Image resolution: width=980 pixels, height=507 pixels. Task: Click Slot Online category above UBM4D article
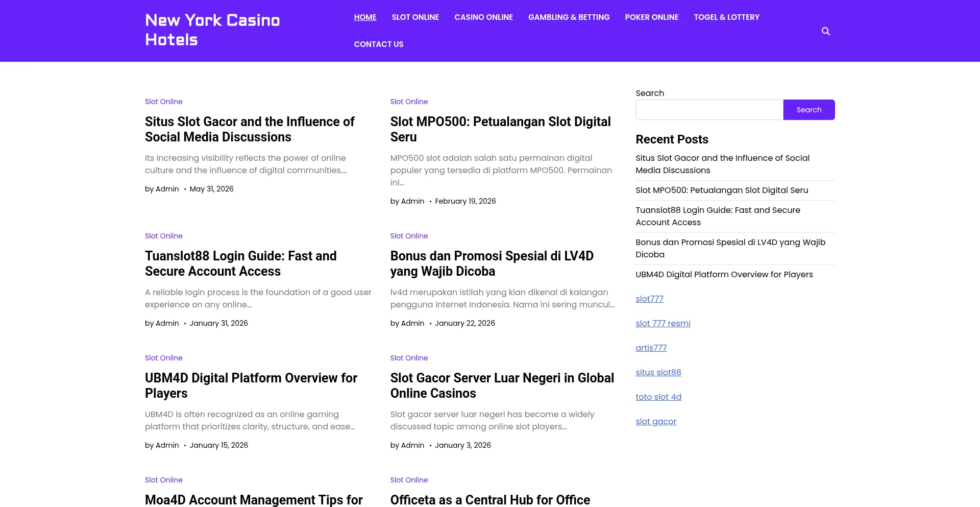coord(164,358)
